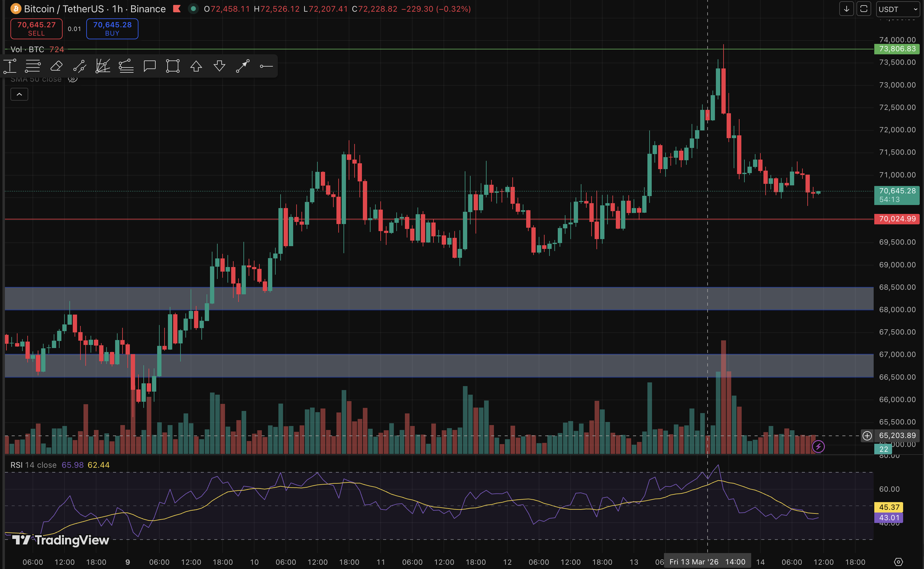Select the rectangle shape tool
This screenshot has width=924, height=569.
[x=173, y=66]
